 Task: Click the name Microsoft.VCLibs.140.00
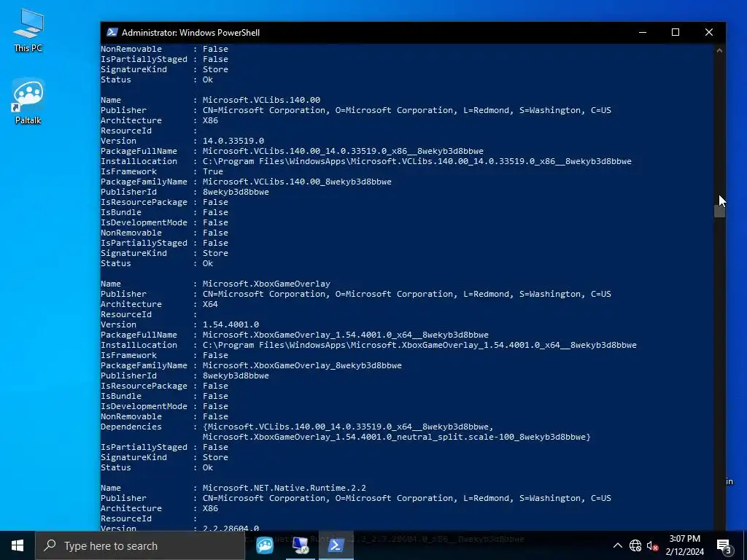261,100
